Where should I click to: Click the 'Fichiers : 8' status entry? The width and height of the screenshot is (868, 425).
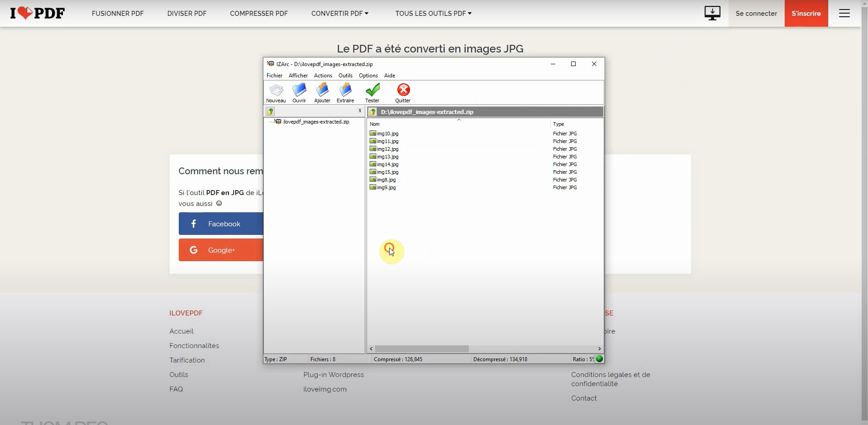323,359
